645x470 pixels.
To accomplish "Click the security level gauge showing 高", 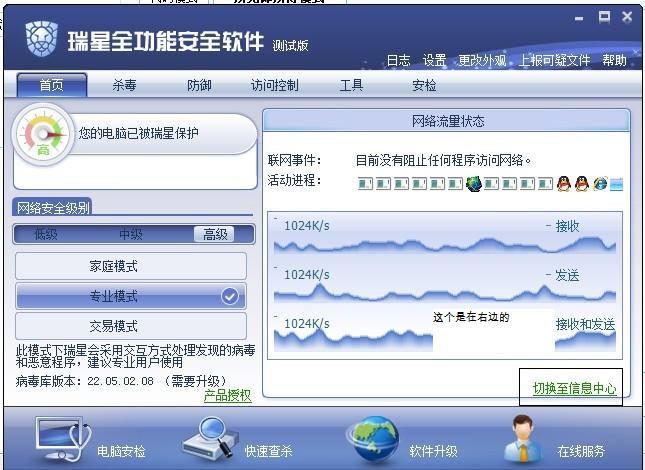I will coord(43,135).
